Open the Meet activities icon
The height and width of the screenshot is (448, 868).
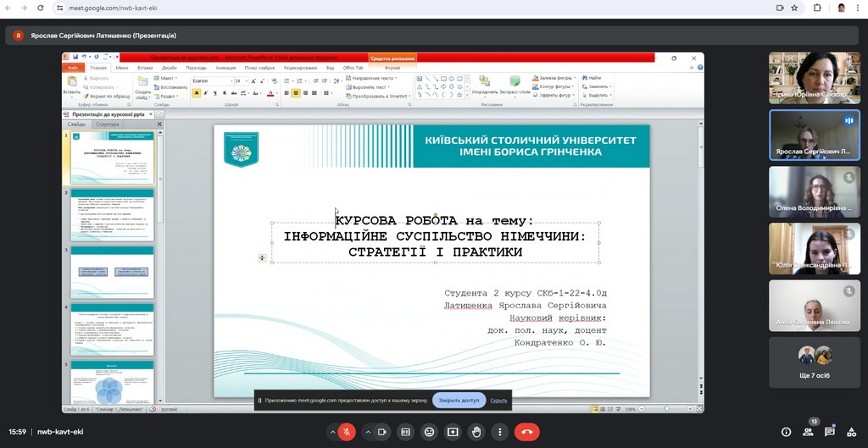pos(851,432)
